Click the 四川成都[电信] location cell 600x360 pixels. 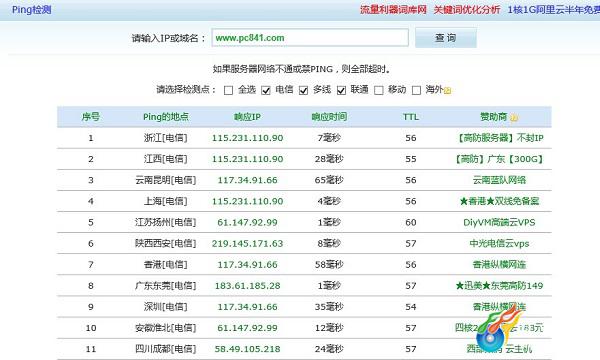[166, 349]
